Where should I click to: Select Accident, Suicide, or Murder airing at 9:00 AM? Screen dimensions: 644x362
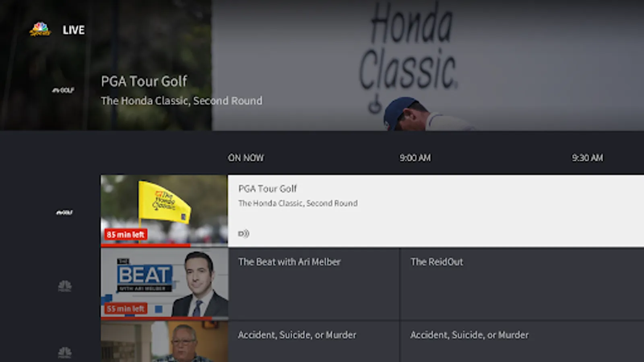(x=522, y=342)
